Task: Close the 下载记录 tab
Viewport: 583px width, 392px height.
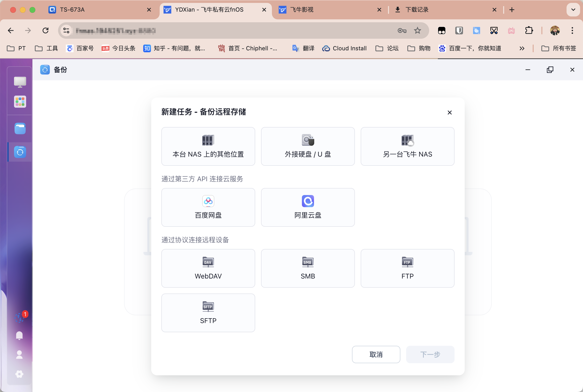Action: 494,10
